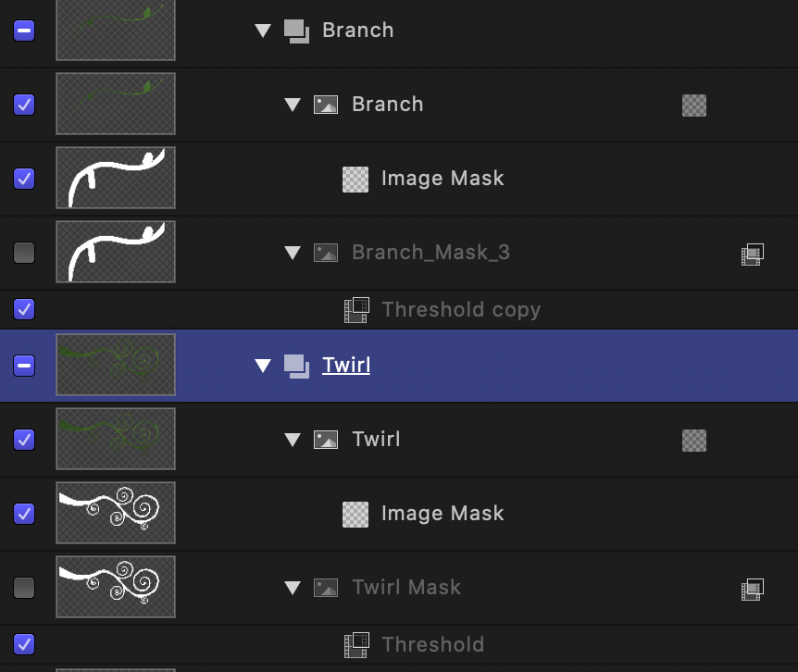Enable the Twirl Mask layer checkbox
Viewport: 798px width, 672px height.
click(x=24, y=588)
